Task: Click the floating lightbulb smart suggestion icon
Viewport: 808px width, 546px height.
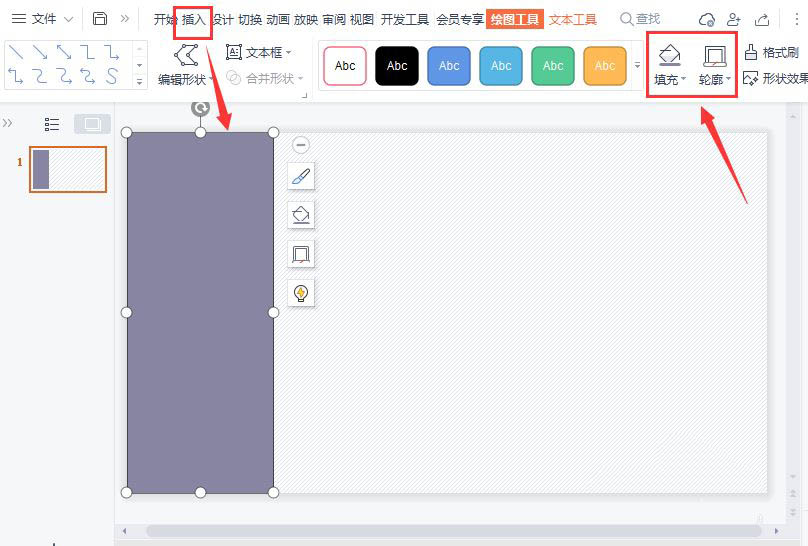Action: tap(301, 293)
